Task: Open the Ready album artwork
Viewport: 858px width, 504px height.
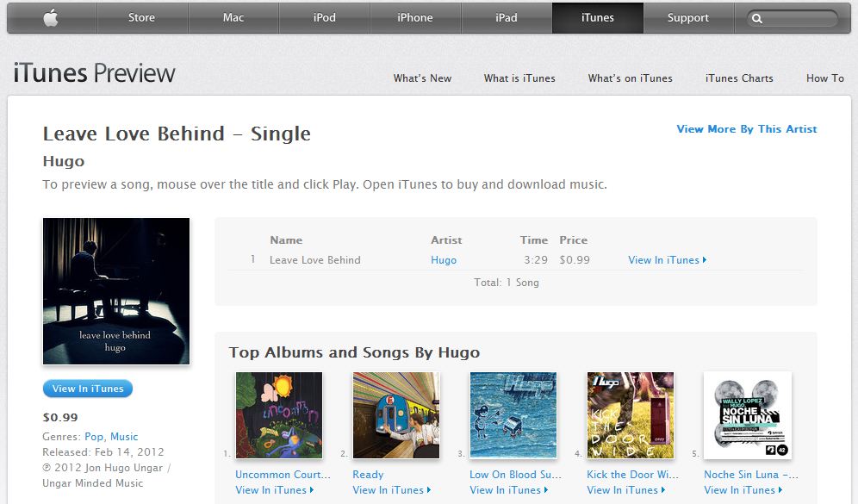Action: [396, 415]
